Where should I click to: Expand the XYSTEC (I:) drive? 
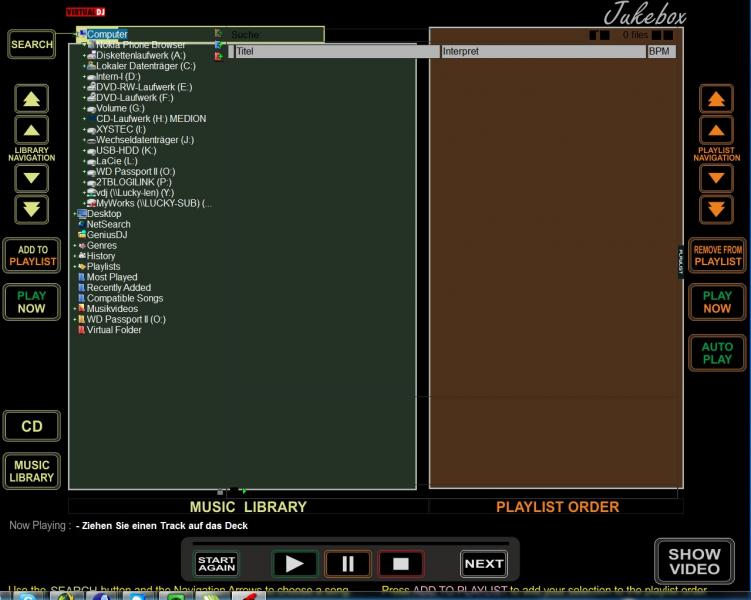(x=84, y=129)
